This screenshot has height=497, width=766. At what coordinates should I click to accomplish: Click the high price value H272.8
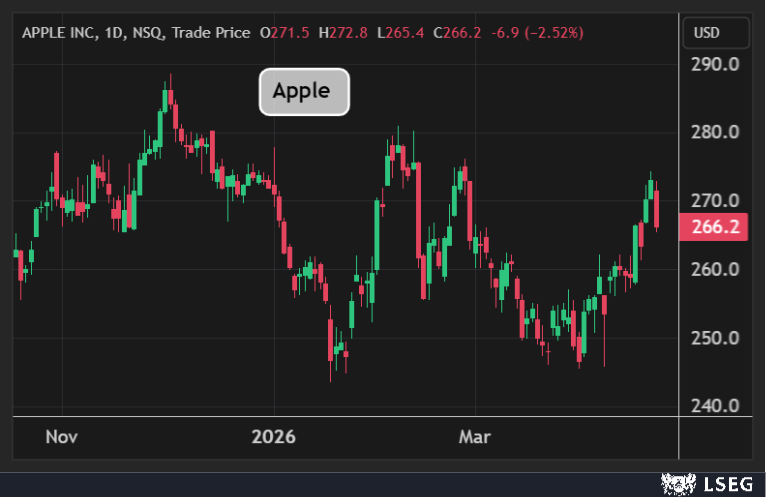click(341, 33)
